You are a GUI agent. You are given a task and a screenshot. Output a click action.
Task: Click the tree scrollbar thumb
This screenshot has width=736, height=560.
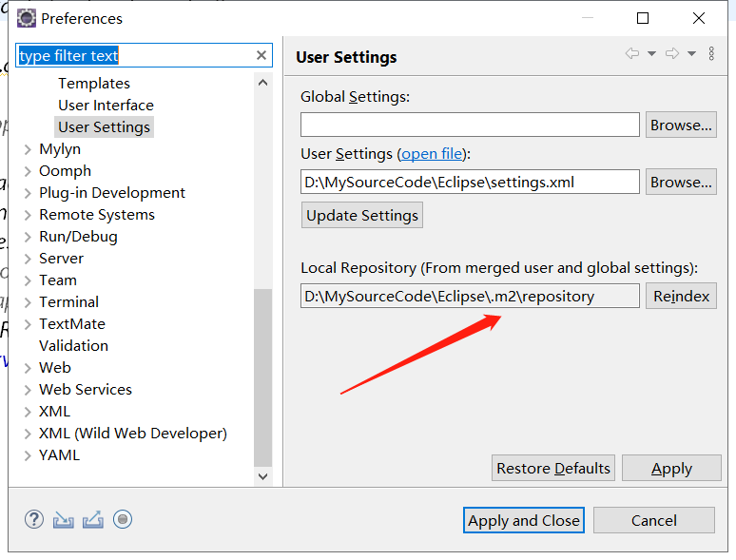(262, 377)
